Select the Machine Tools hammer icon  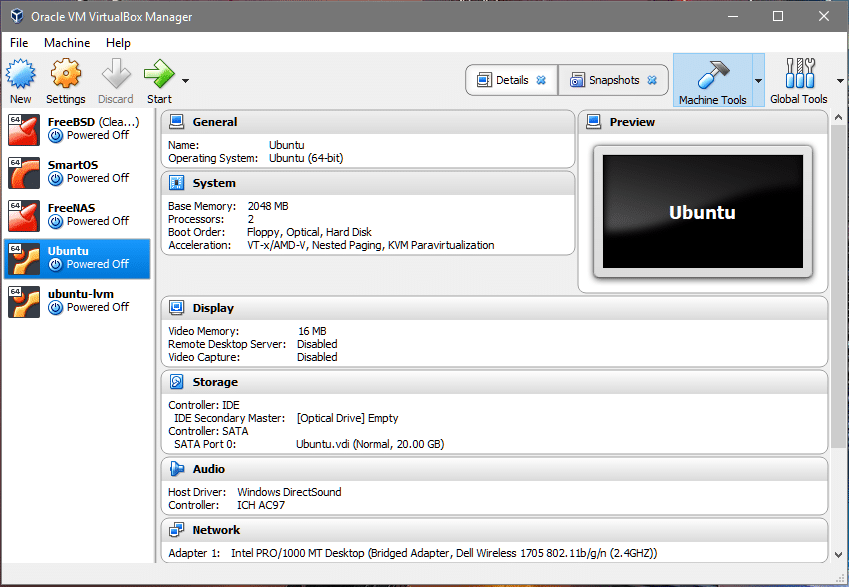click(x=711, y=74)
